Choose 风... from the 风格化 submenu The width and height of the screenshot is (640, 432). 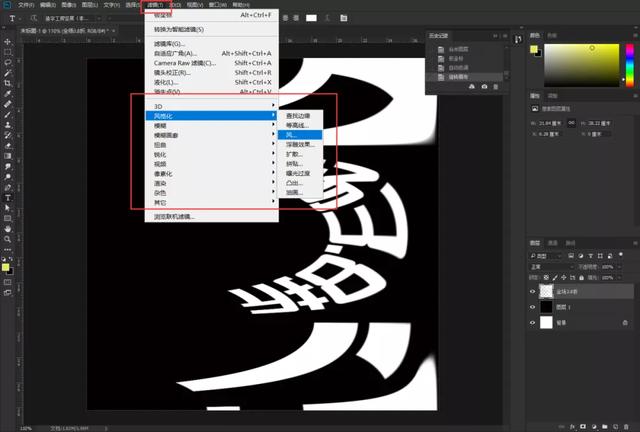(292, 134)
